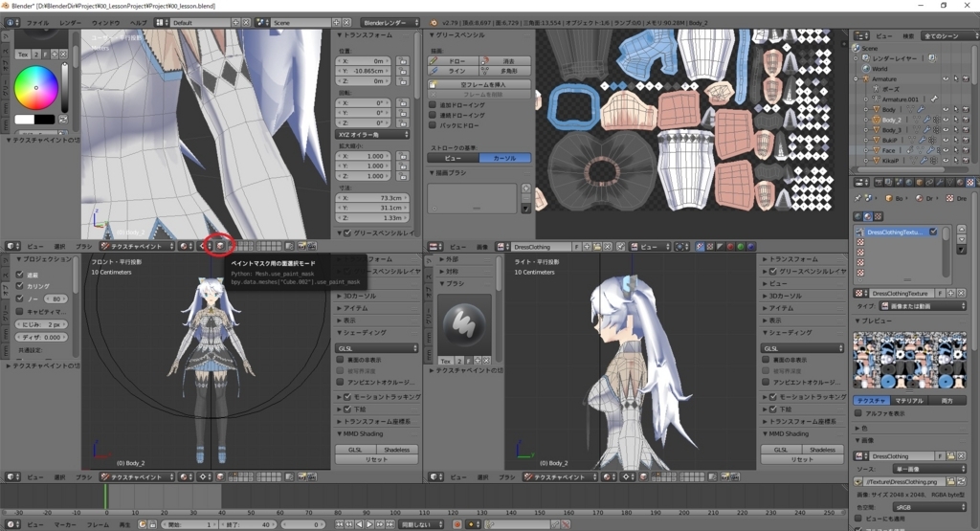The height and width of the screenshot is (531, 980).
Task: Open the Modifiers wrench tab in Properties
Action: 940,183
